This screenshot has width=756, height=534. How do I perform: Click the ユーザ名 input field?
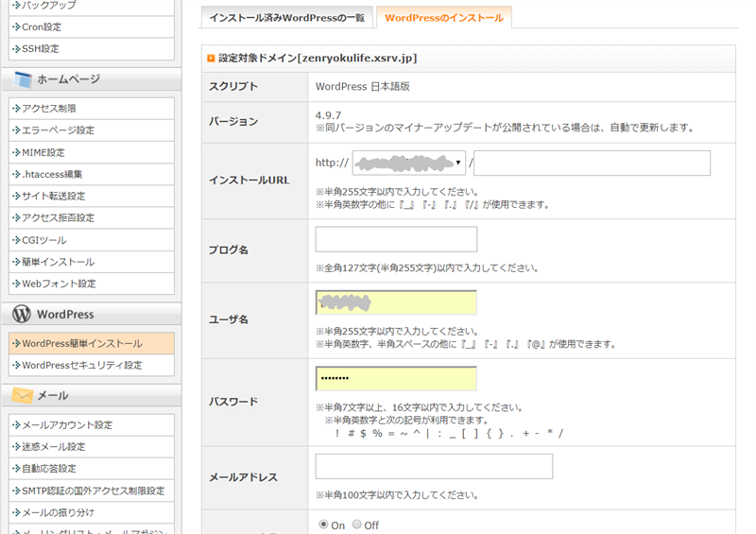click(396, 302)
